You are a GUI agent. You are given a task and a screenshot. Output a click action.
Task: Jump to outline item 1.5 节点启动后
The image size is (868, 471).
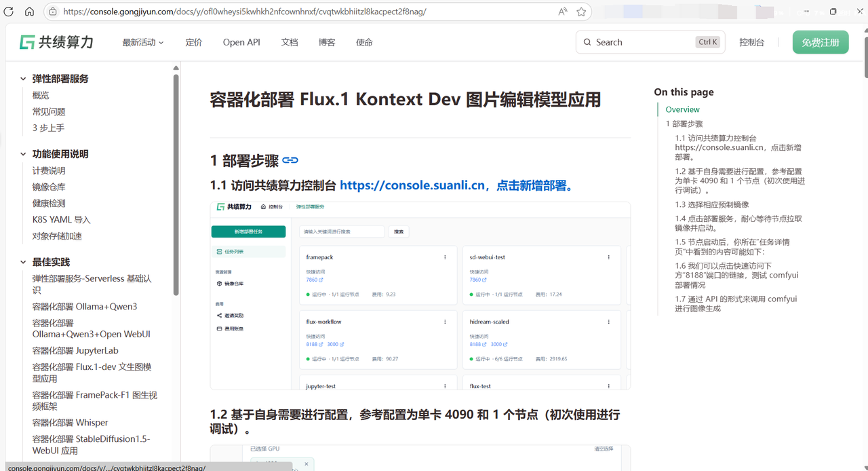732,246
